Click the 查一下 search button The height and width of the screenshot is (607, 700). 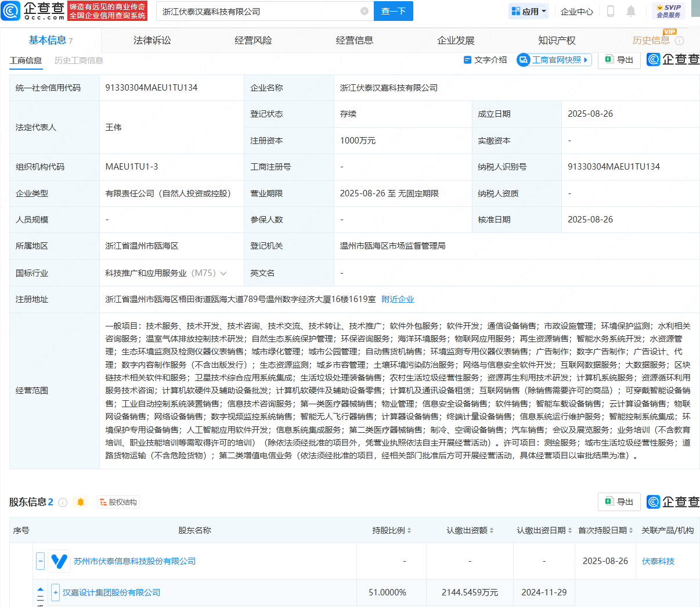pos(393,11)
